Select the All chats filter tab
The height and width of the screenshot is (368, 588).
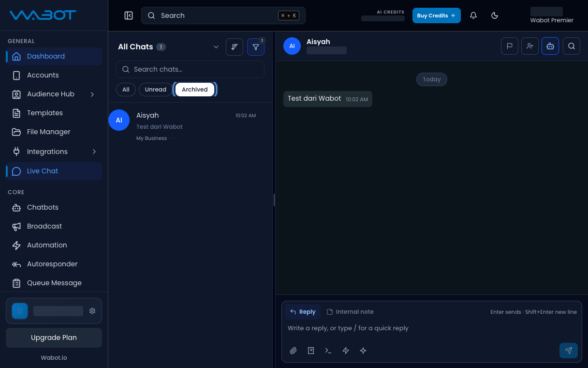click(x=126, y=90)
